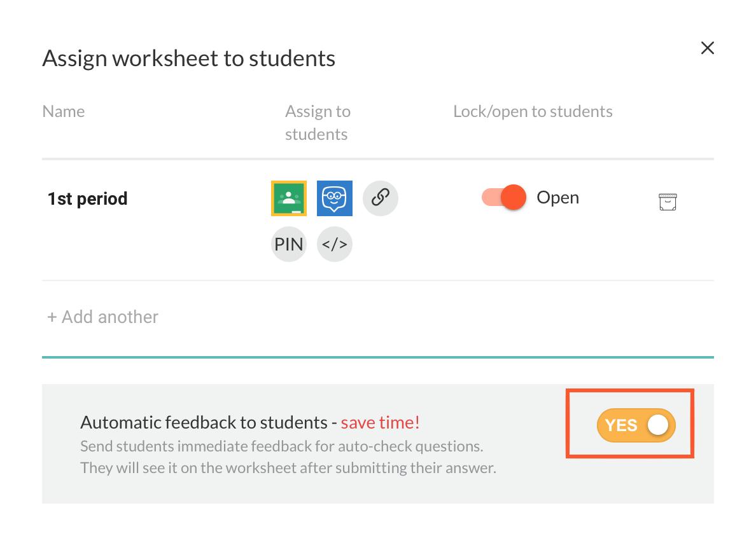Click the red save time! text
756x543 pixels.
[381, 422]
